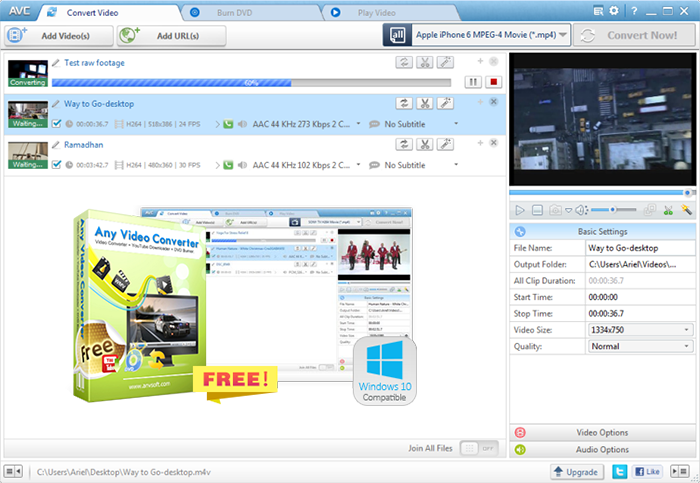
Task: Play the preview video
Action: tap(520, 210)
